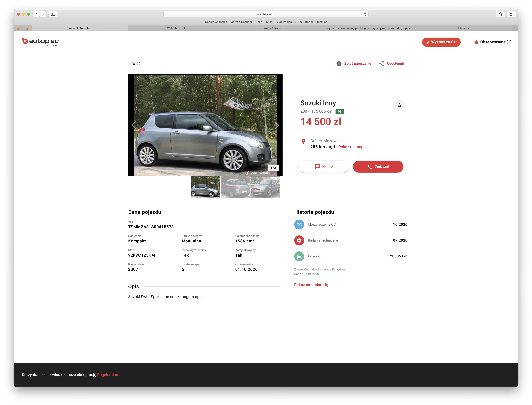Click the Manualna gearbox value
This screenshot has height=405, width=532.
pyautogui.click(x=191, y=241)
